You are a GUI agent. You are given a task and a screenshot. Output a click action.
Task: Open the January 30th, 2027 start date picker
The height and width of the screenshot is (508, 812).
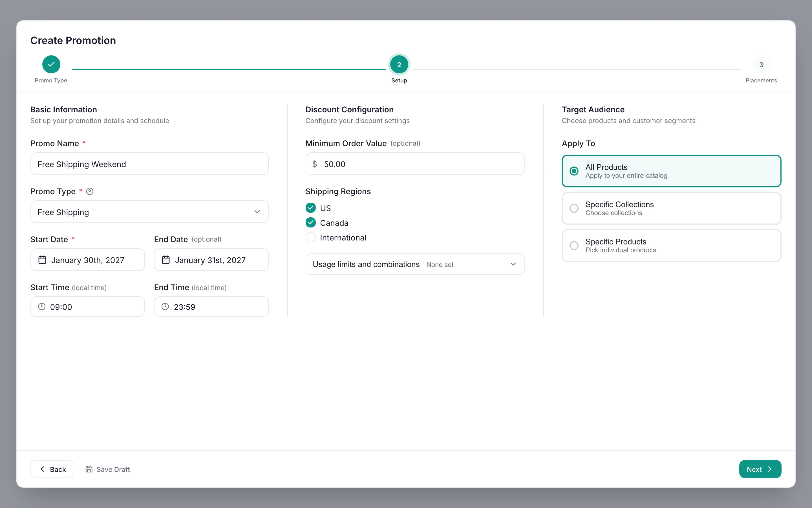(x=88, y=260)
